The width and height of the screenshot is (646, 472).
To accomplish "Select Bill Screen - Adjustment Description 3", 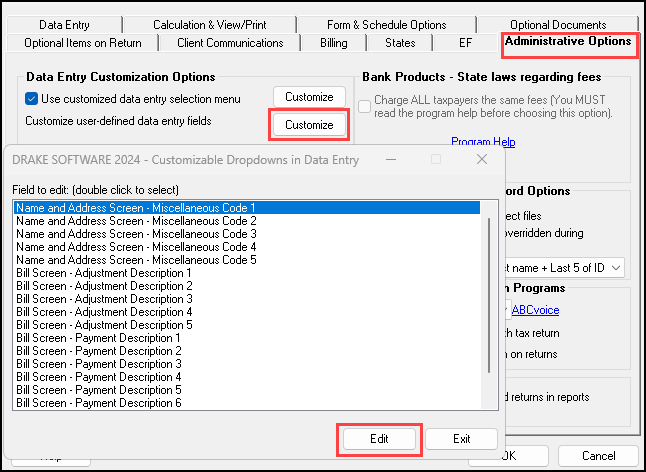I will coord(104,299).
